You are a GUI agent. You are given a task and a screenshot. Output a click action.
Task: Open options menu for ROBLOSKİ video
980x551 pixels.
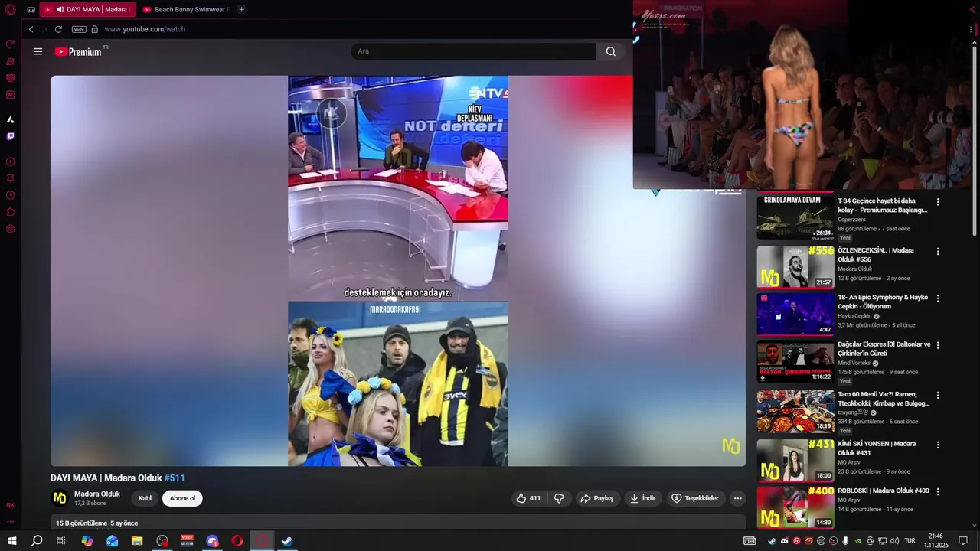click(x=938, y=491)
